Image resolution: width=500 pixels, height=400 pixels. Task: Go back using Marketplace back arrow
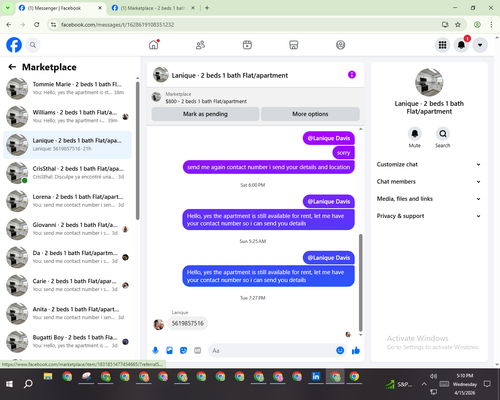[x=12, y=67]
